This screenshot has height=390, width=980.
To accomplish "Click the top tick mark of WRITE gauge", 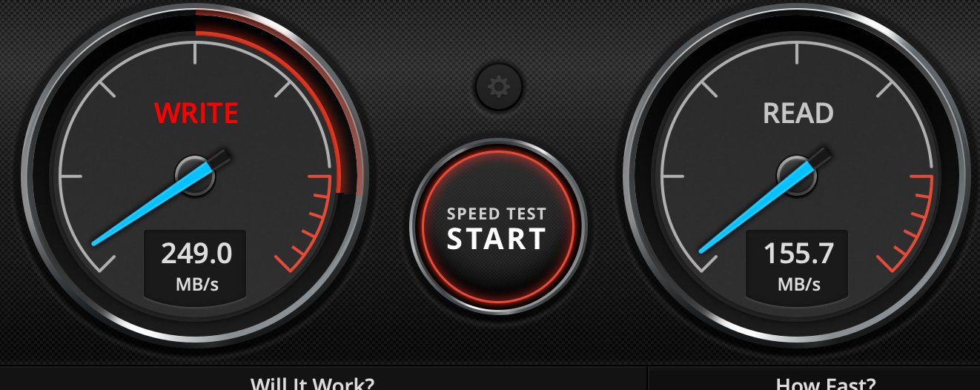I will pyautogui.click(x=196, y=53).
